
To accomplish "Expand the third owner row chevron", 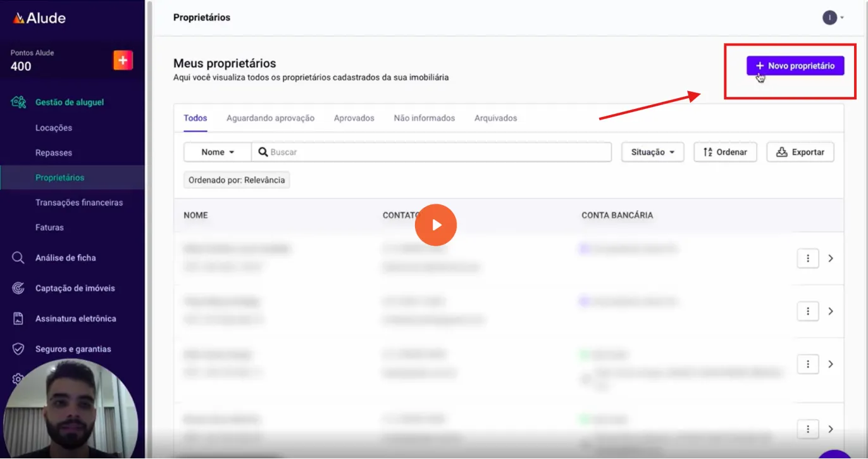I will point(831,364).
